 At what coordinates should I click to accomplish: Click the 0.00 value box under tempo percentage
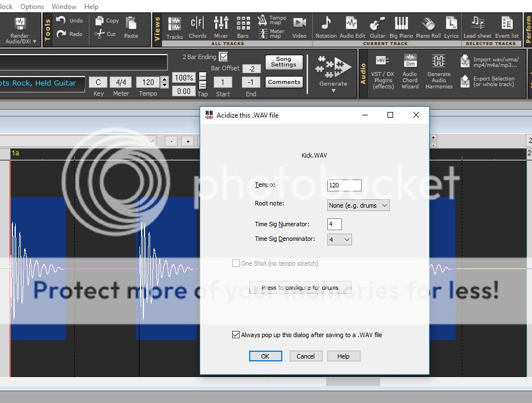pyautogui.click(x=183, y=91)
